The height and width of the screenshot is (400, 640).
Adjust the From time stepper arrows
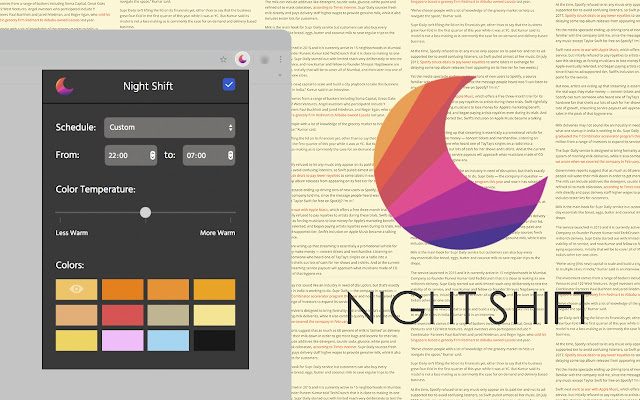(x=152, y=155)
